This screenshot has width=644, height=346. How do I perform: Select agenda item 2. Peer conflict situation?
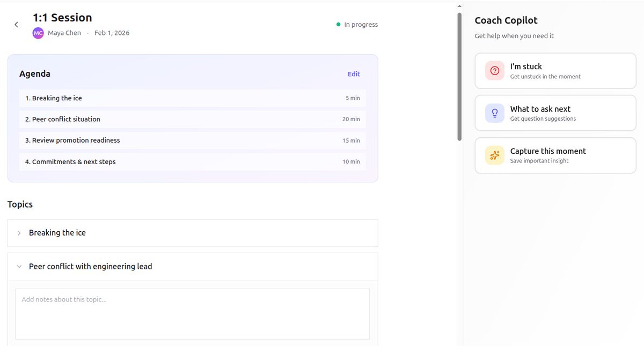193,119
